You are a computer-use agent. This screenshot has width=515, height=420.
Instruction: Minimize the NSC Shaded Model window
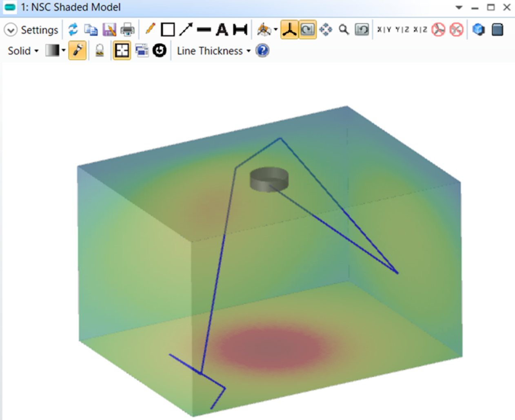[475, 8]
